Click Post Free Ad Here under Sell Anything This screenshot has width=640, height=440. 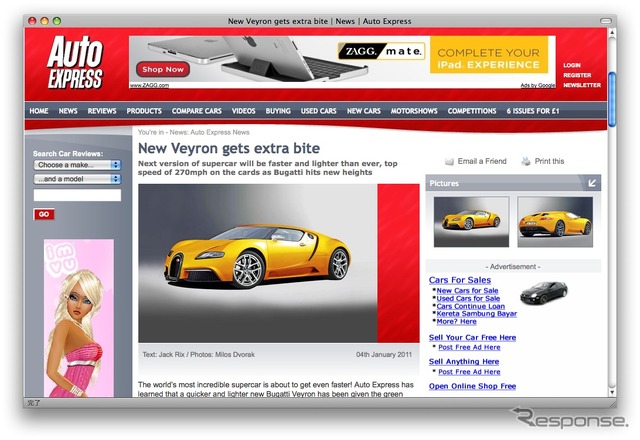[469, 372]
